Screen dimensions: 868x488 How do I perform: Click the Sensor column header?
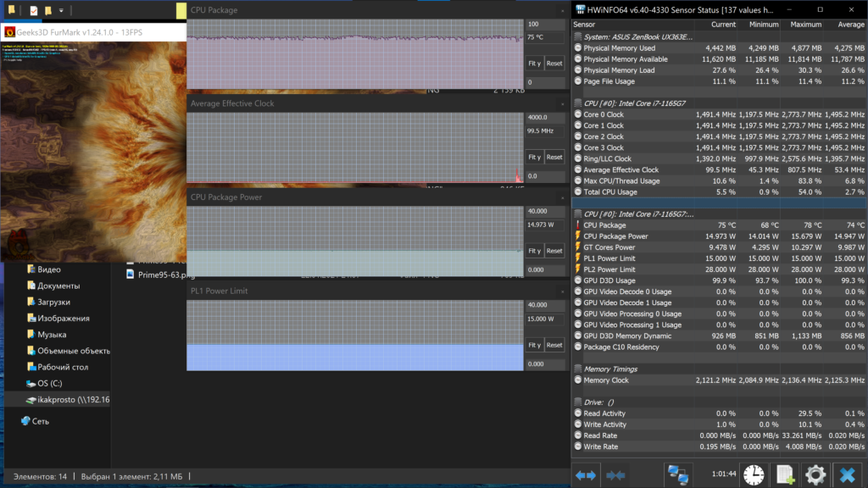click(584, 25)
